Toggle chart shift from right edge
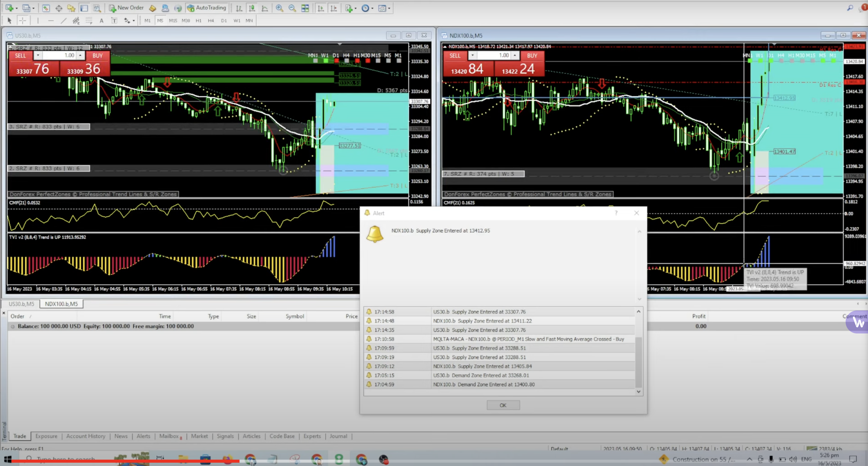 pyautogui.click(x=334, y=8)
